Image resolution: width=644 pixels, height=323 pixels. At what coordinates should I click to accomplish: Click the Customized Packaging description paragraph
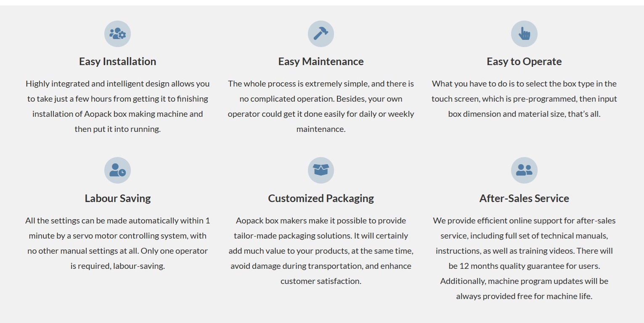(321, 251)
